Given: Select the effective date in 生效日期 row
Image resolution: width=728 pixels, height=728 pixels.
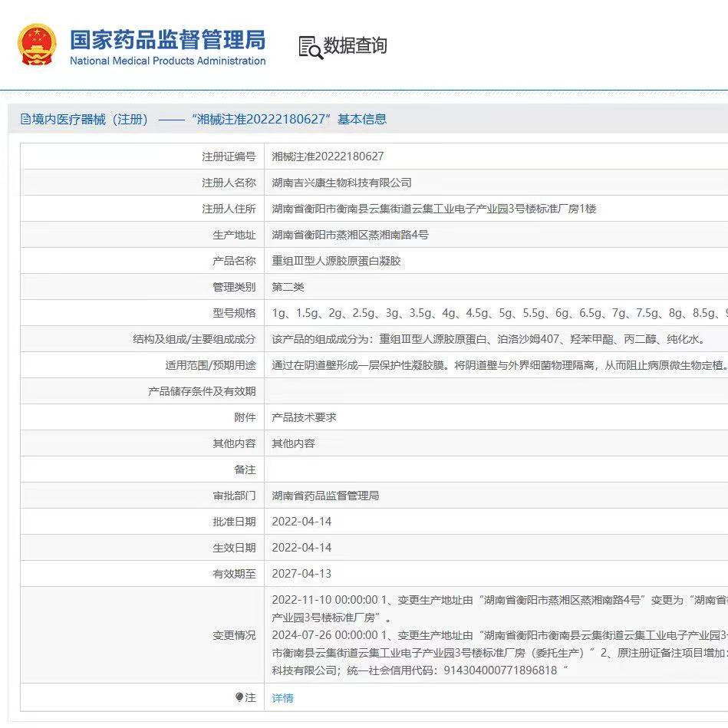Looking at the screenshot, I should pyautogui.click(x=301, y=548).
